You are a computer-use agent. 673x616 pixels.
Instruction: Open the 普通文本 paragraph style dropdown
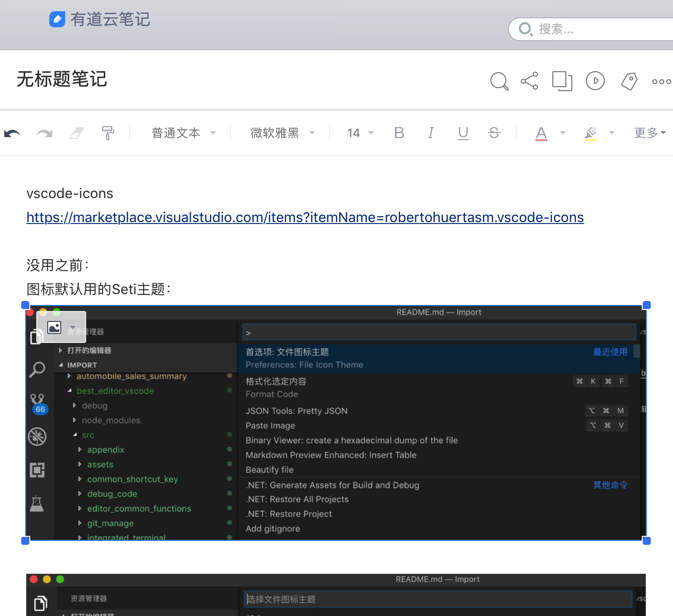(183, 133)
